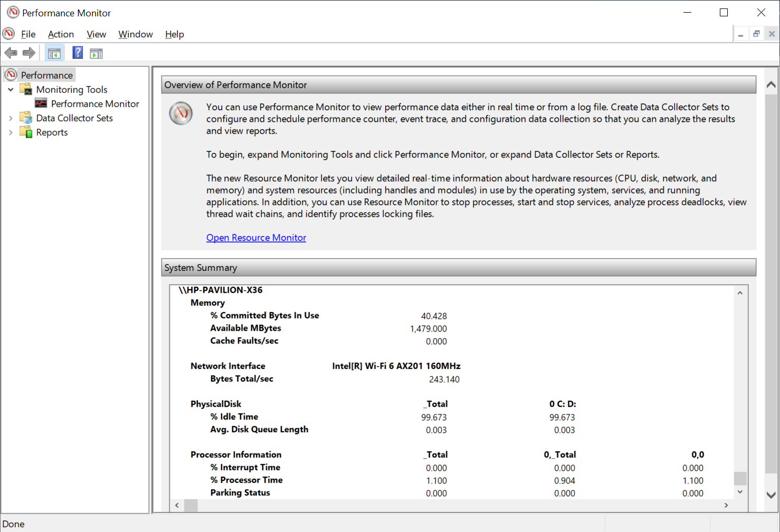
Task: Click the \\HP-PAVILION-X36 computer name
Action: tap(221, 290)
